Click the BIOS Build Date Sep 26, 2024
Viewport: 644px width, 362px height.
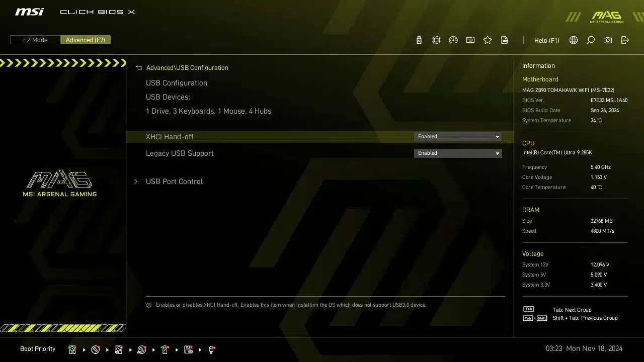tap(605, 111)
